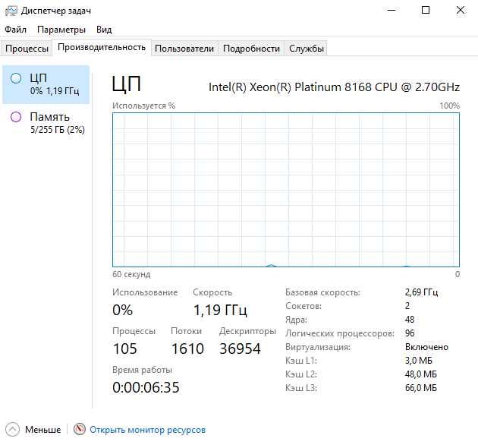
Task: Click the 1,19 ГГц speed value
Action: [x=220, y=310]
